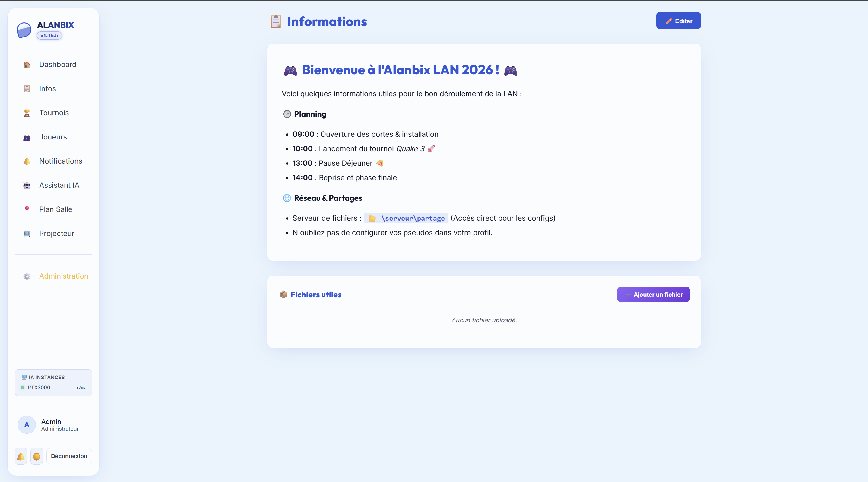Image resolution: width=868 pixels, height=482 pixels.
Task: Click the Bienvenue à l'Alanbix LAN 2026 heading
Action: (x=400, y=70)
